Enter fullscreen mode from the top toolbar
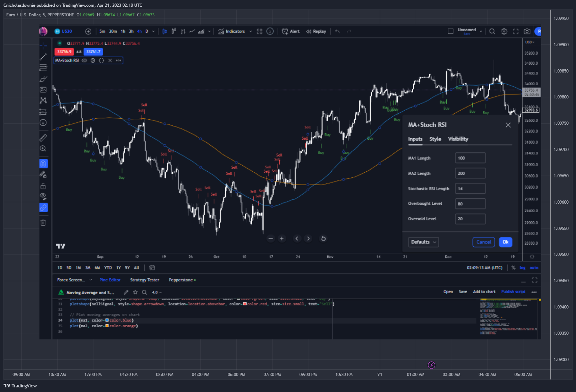 click(x=516, y=31)
